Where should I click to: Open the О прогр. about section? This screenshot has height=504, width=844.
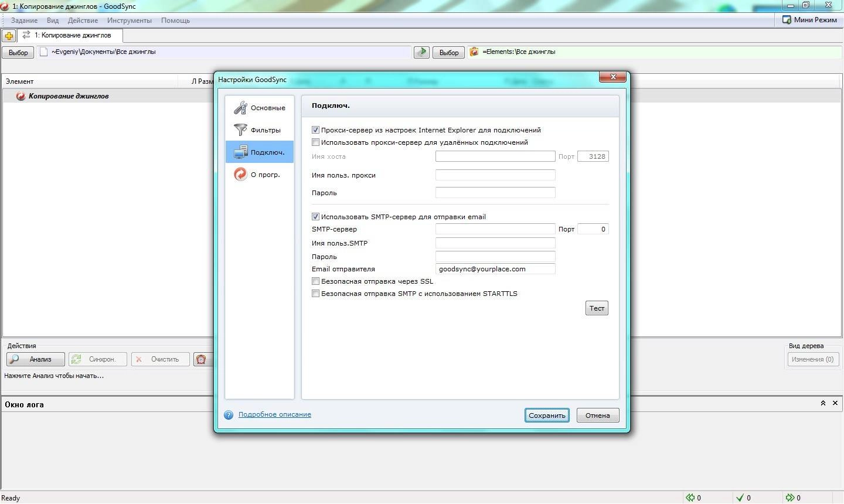tap(260, 175)
